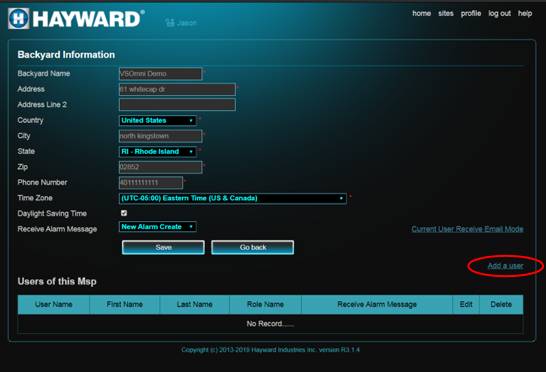Image resolution: width=546 pixels, height=372 pixels.
Task: Open the profile page from the menu
Action: click(x=471, y=14)
